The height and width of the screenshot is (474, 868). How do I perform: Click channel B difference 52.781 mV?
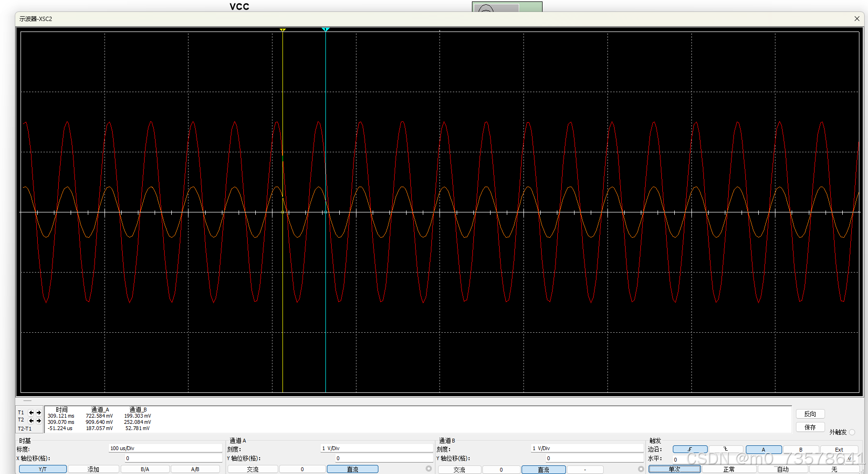(x=137, y=428)
